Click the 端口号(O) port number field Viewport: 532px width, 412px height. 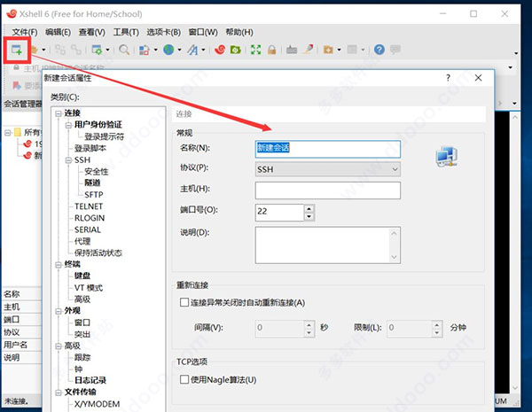[279, 213]
